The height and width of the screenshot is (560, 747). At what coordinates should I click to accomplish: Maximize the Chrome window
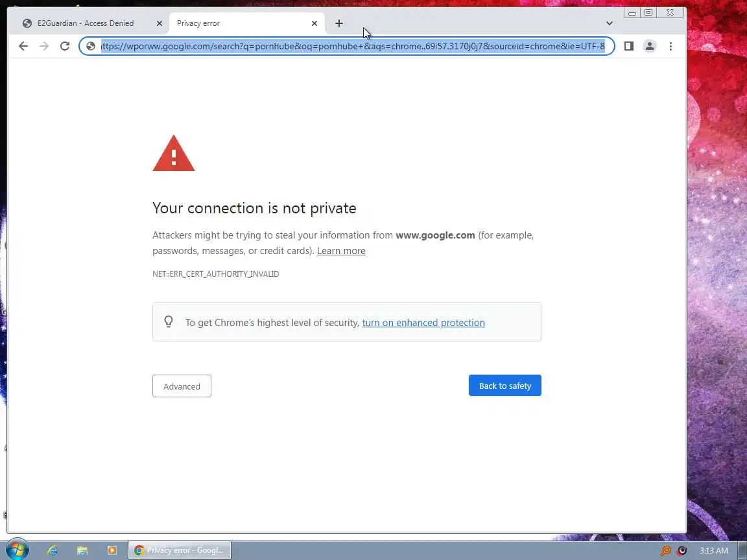coord(648,13)
